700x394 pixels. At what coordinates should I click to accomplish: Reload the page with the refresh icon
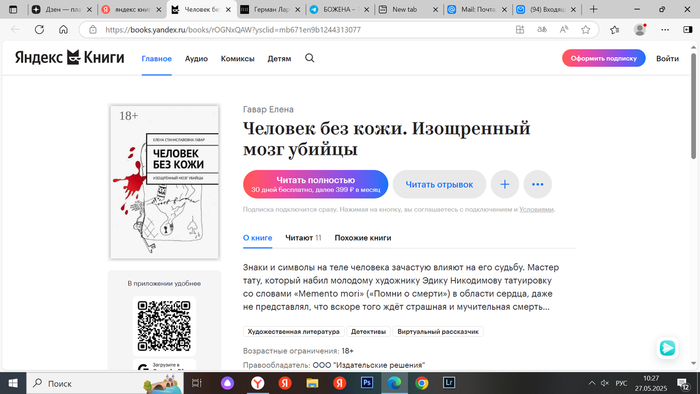[x=39, y=29]
